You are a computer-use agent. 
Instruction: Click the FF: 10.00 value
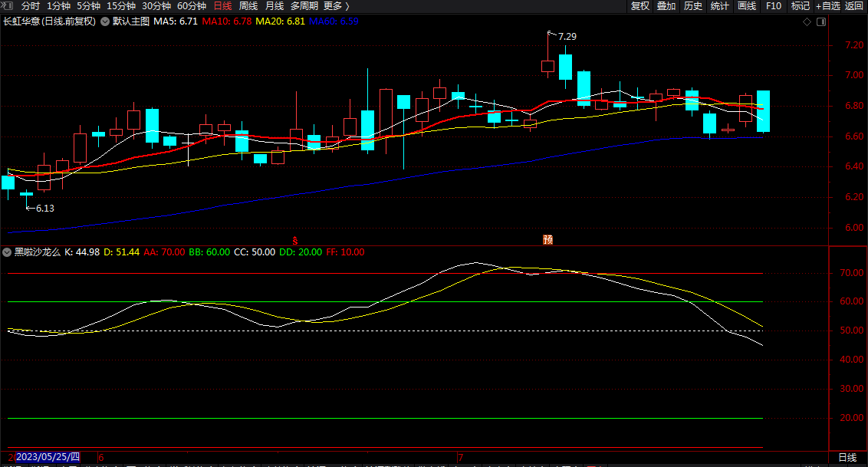click(345, 252)
